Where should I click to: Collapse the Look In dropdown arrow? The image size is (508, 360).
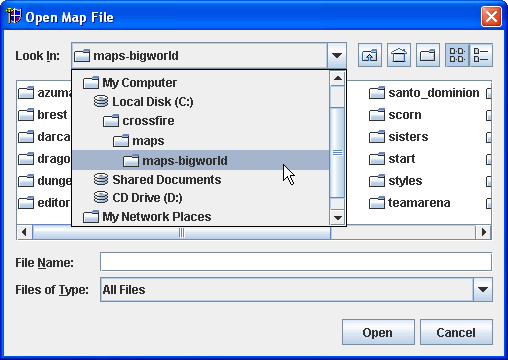coord(337,55)
